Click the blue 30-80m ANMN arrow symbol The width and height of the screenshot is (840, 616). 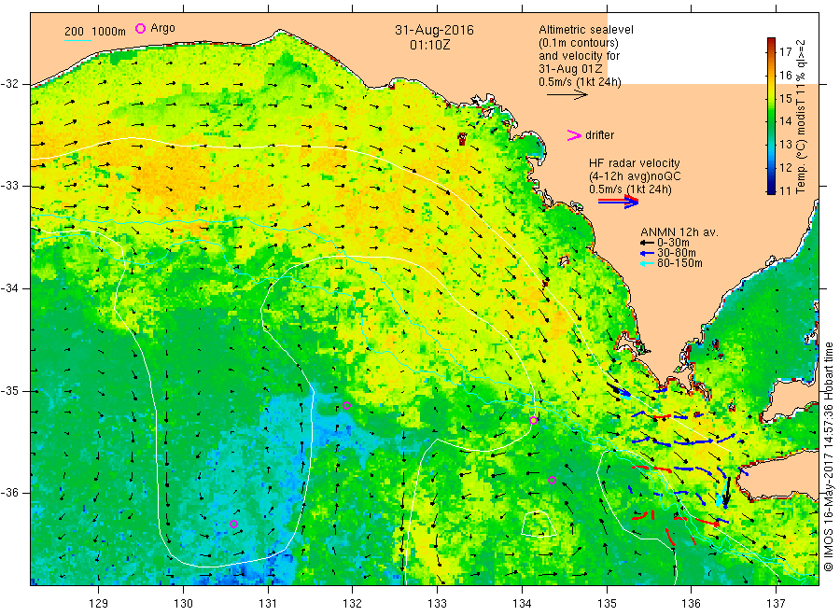click(x=647, y=253)
